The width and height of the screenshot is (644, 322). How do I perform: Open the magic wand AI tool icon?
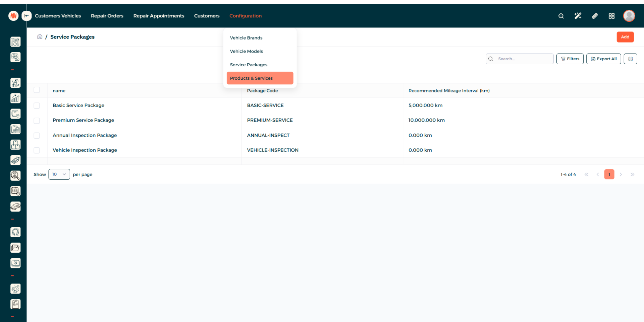coord(578,16)
